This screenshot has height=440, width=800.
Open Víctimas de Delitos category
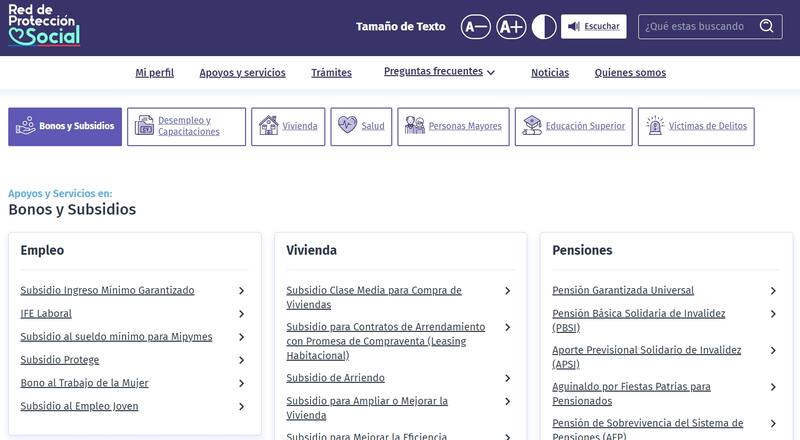pos(695,127)
